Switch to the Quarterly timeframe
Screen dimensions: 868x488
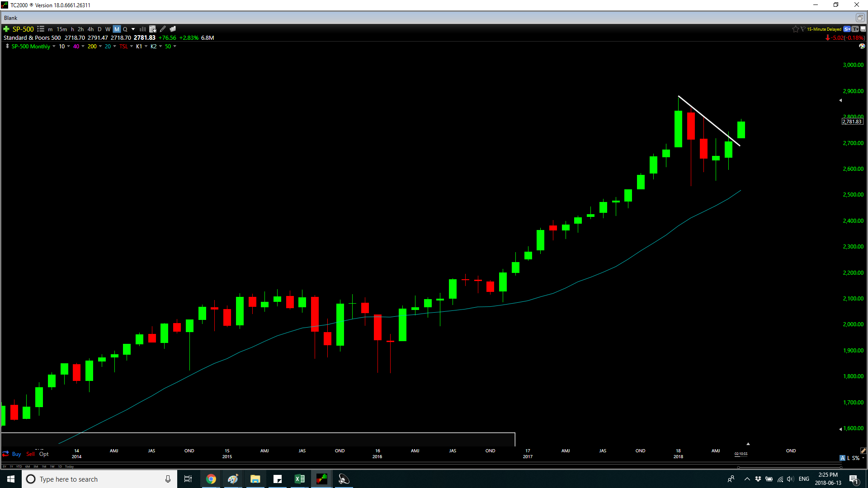pyautogui.click(x=125, y=29)
